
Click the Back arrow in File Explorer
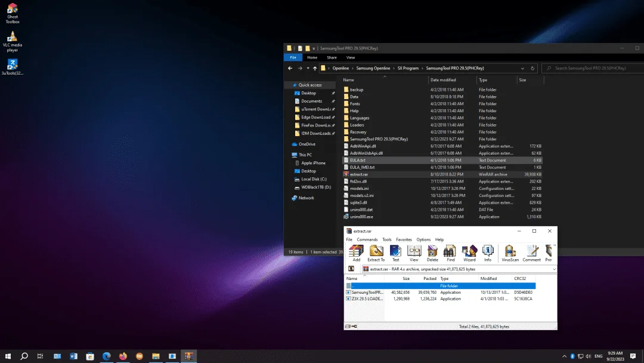click(290, 68)
